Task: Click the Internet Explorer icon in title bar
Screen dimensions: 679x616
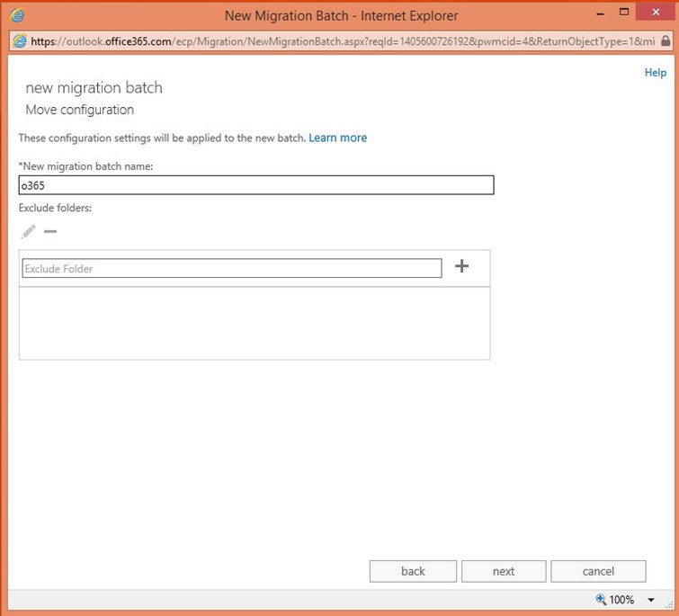Action: click(17, 15)
